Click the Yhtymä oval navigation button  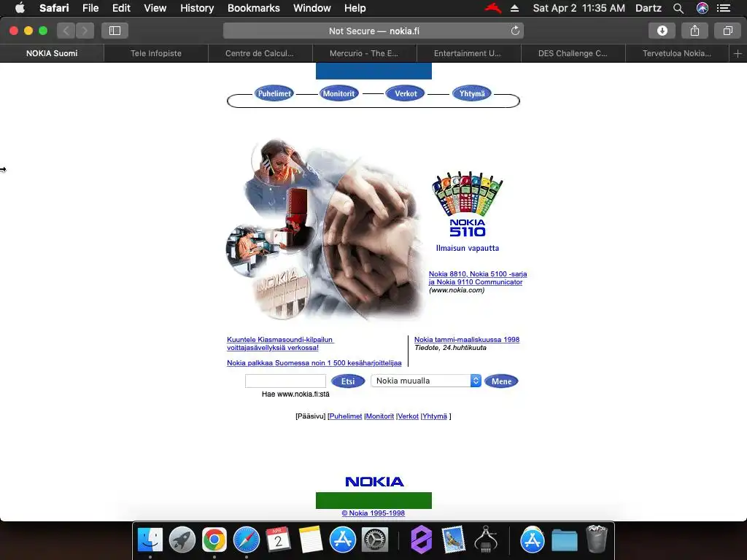(x=472, y=93)
